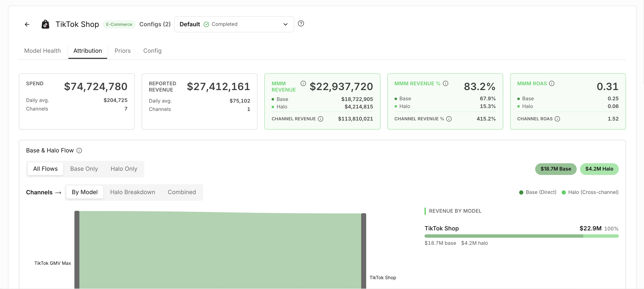Viewport: 644px width, 289px height.
Task: Click the Halo percentage 15.3%
Action: [x=488, y=106]
